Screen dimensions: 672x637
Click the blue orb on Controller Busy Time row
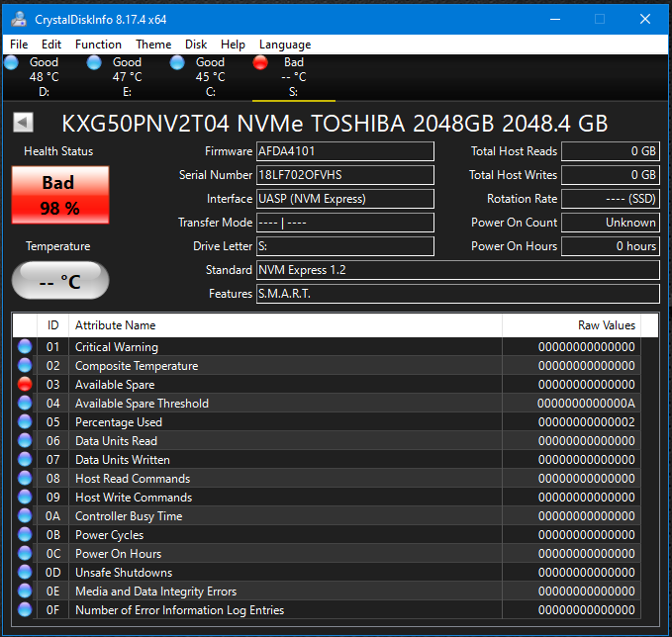tap(25, 516)
